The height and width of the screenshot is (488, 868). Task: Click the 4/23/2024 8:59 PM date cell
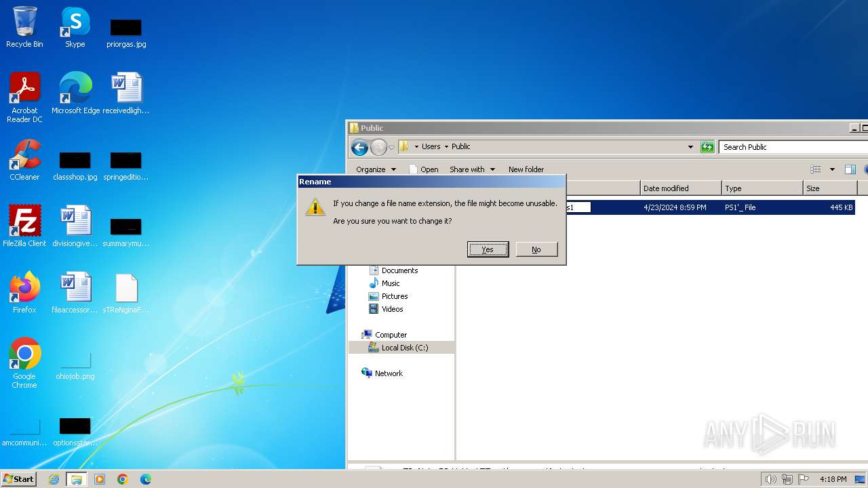675,207
